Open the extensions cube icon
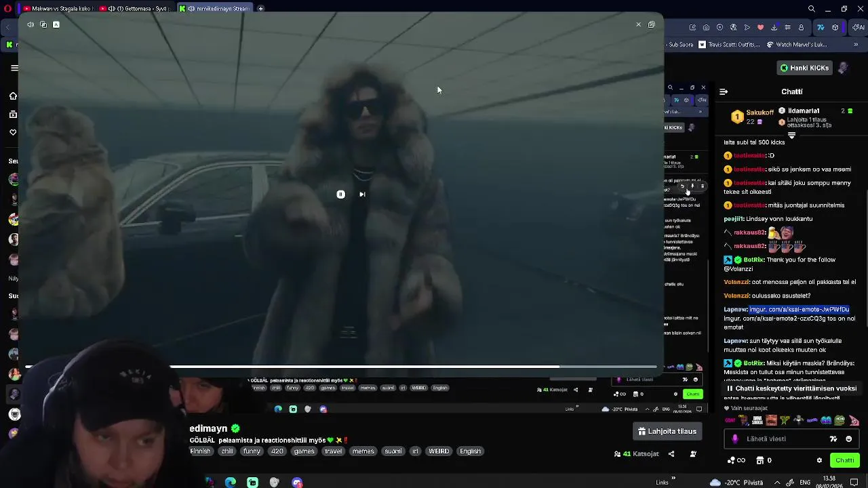 click(835, 28)
